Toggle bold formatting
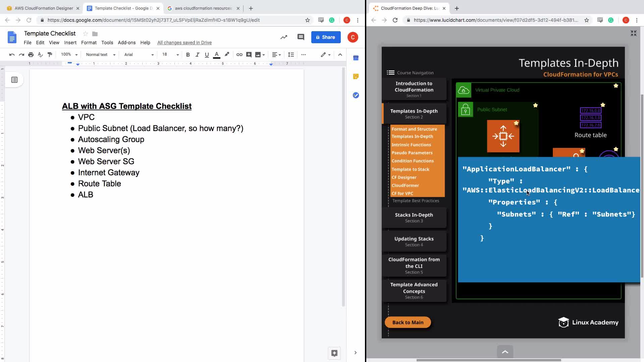Viewport: 644px width, 362px height. (x=188, y=55)
